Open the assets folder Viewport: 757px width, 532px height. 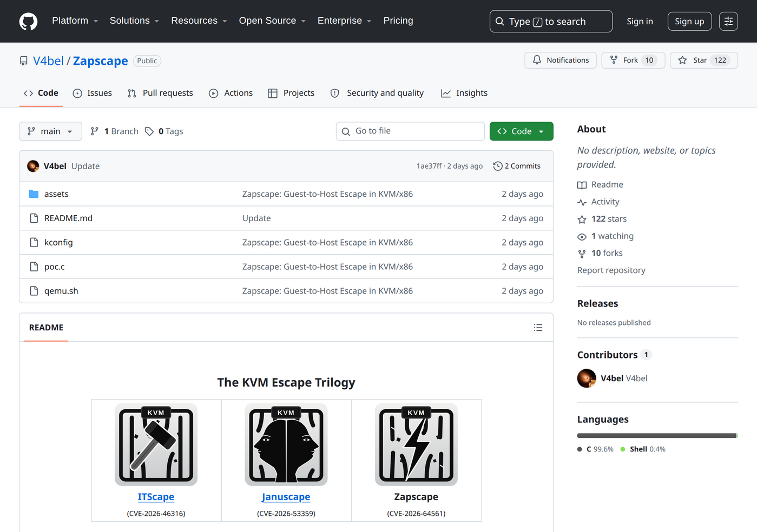[56, 194]
